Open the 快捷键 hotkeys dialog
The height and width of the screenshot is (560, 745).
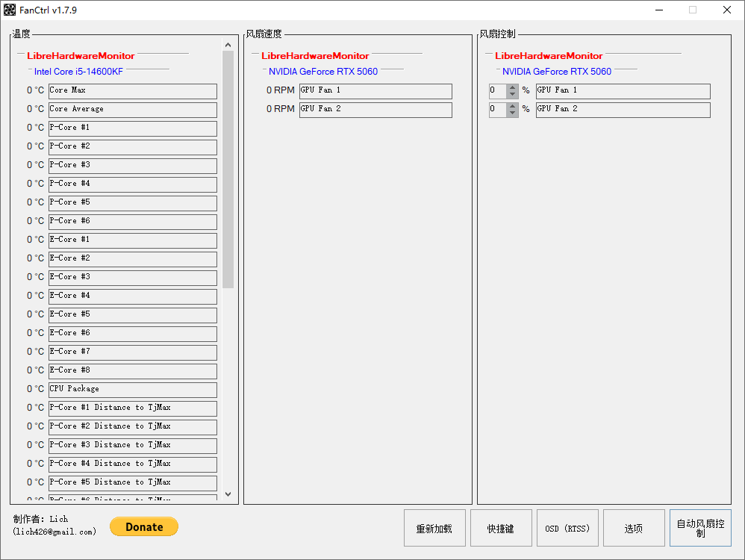500,529
